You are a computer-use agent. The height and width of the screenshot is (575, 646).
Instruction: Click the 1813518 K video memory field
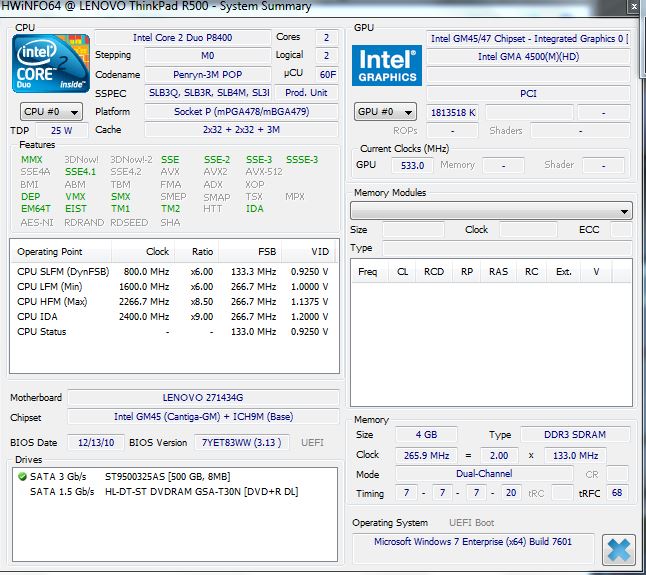click(x=452, y=112)
